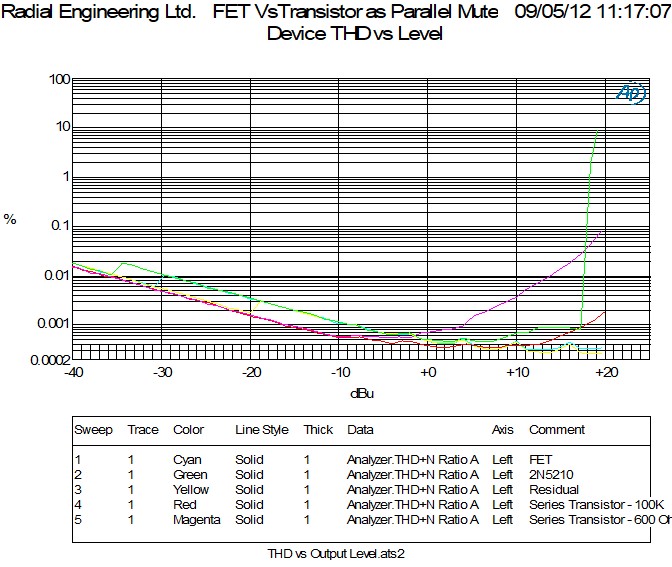Click the red trace end near +20 dBu

click(x=600, y=315)
